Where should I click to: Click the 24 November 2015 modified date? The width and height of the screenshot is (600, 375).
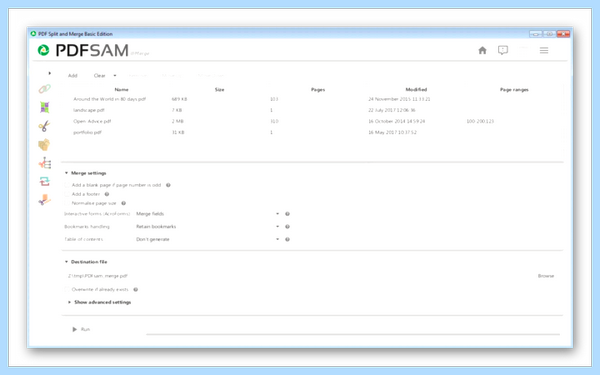click(x=399, y=99)
